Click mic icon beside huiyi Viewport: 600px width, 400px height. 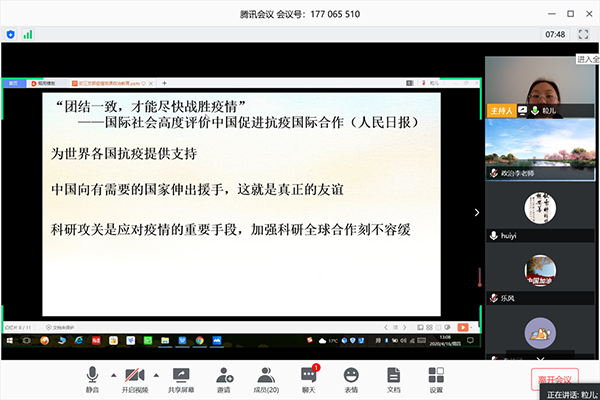pyautogui.click(x=494, y=235)
